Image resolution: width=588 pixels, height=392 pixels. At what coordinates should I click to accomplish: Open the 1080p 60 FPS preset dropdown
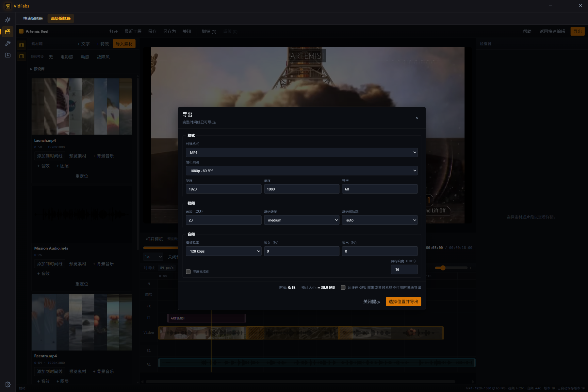click(302, 171)
